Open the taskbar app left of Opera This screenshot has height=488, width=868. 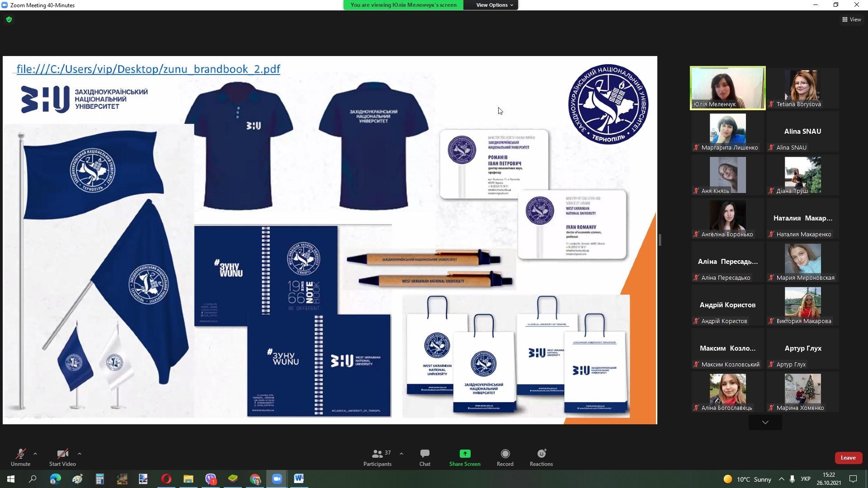tap(143, 479)
